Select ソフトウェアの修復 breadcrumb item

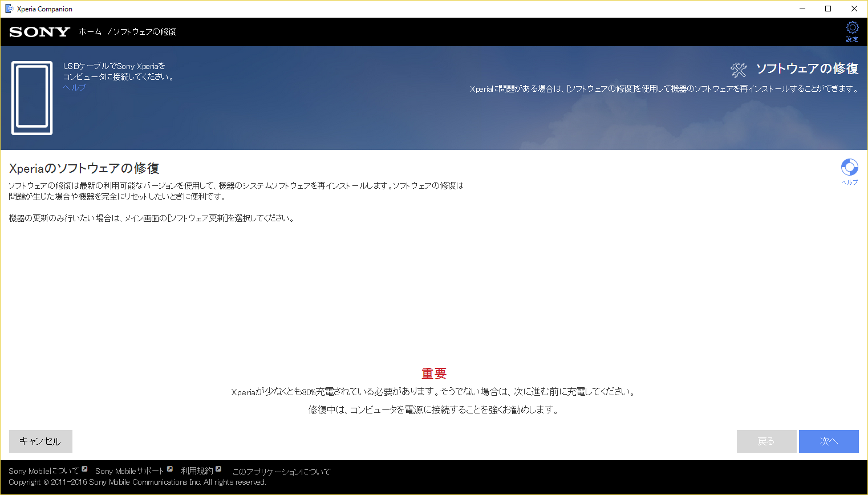point(145,32)
